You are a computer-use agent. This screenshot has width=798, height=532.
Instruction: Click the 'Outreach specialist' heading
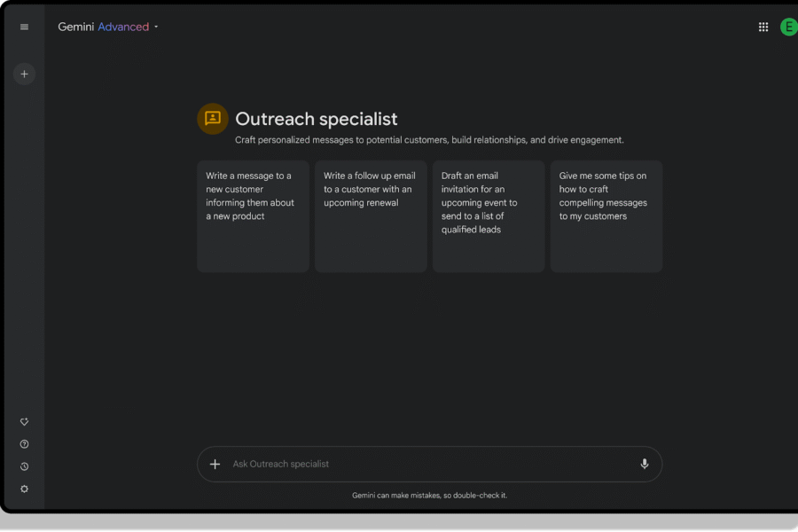pyautogui.click(x=316, y=119)
